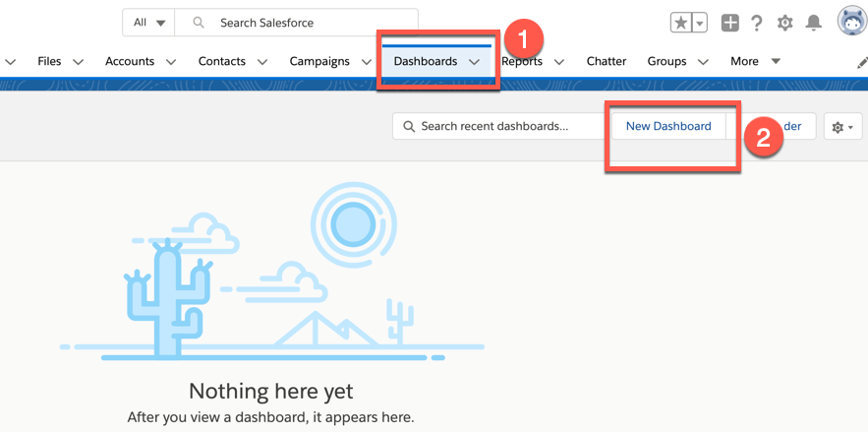
Task: Click the Nothing here yet heading
Action: point(270,391)
